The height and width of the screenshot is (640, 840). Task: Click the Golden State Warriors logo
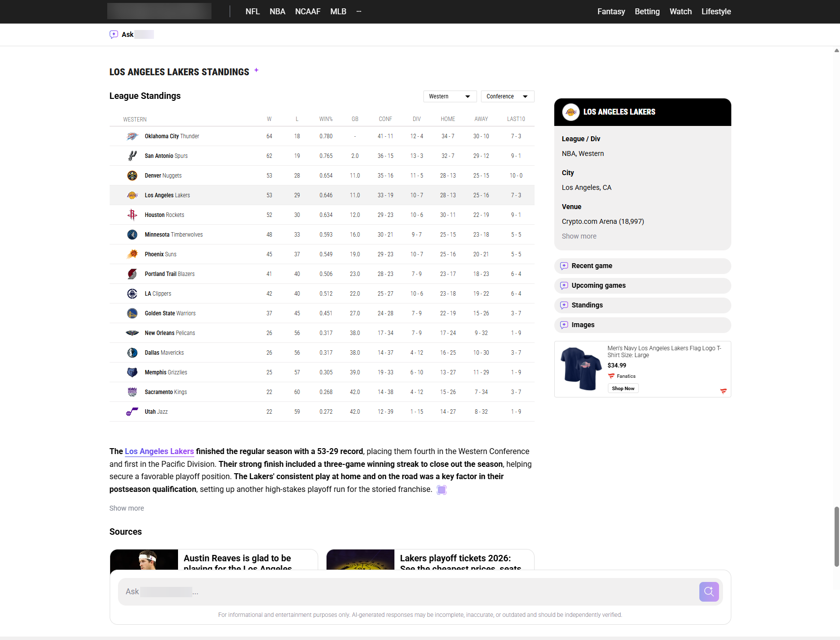[132, 313]
